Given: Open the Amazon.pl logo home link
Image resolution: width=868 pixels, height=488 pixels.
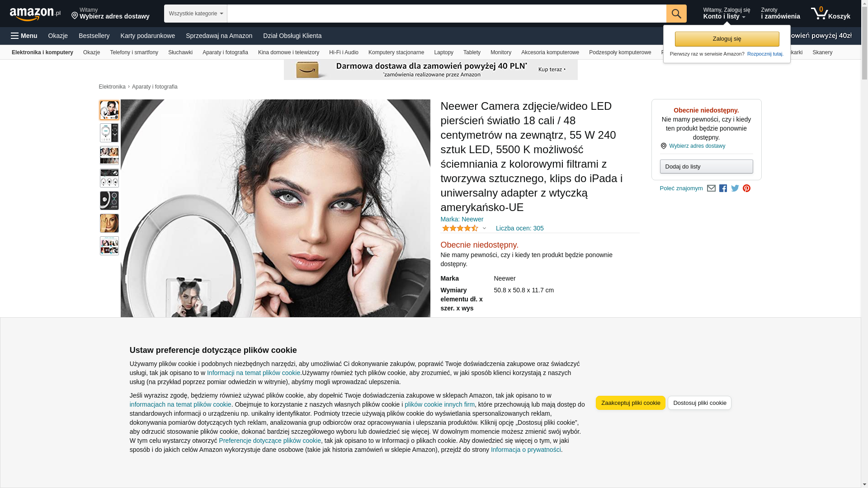Looking at the screenshot, I should click(x=35, y=14).
